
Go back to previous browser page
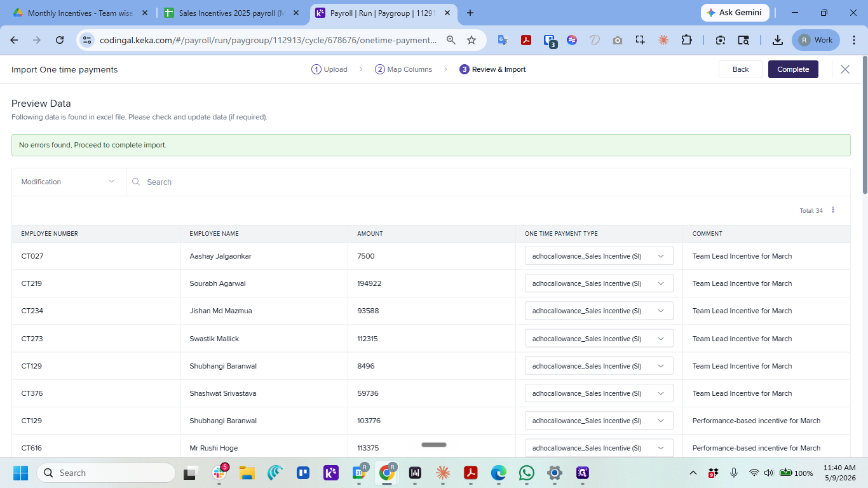14,40
